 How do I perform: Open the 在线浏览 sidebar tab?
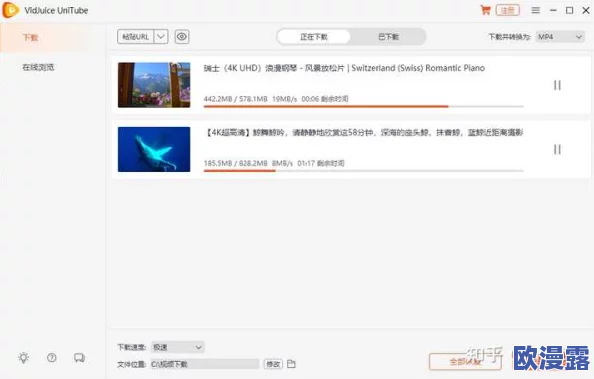[x=38, y=67]
